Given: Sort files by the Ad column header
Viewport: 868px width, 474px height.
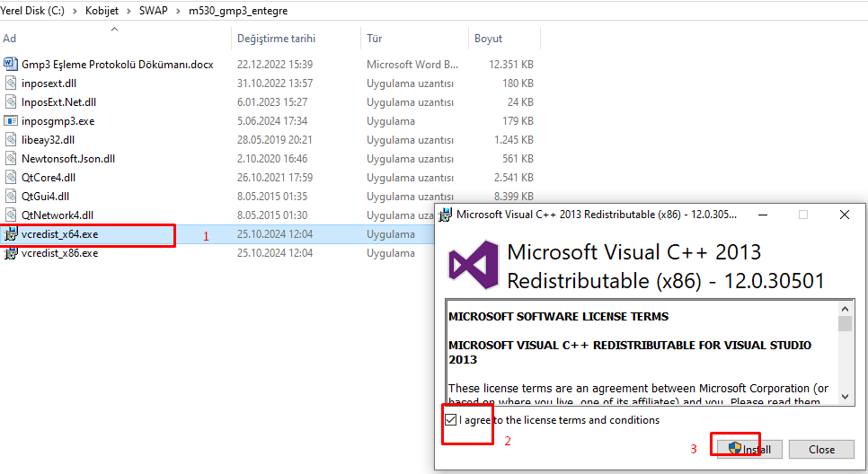Looking at the screenshot, I should click(9, 39).
